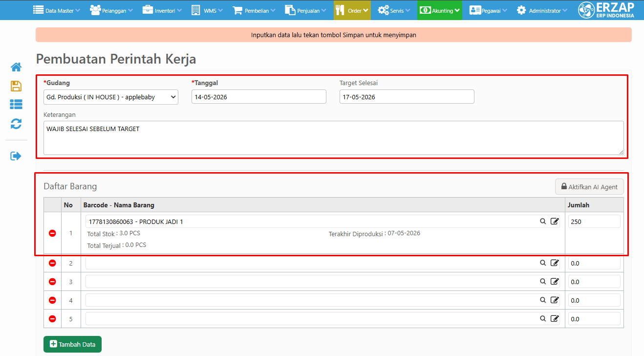Open the Gudang warehouse dropdown

click(x=111, y=97)
